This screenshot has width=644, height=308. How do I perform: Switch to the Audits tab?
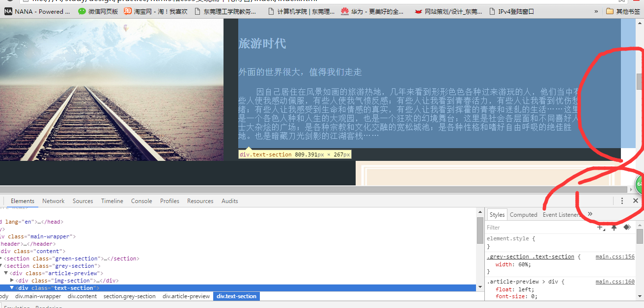[230, 201]
